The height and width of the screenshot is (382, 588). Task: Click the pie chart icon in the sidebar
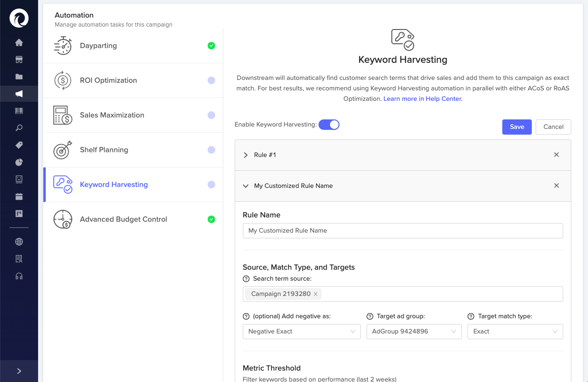19,162
